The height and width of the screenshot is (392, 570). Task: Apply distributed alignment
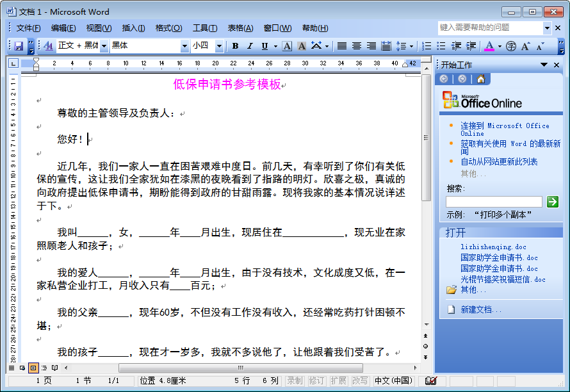(386, 46)
